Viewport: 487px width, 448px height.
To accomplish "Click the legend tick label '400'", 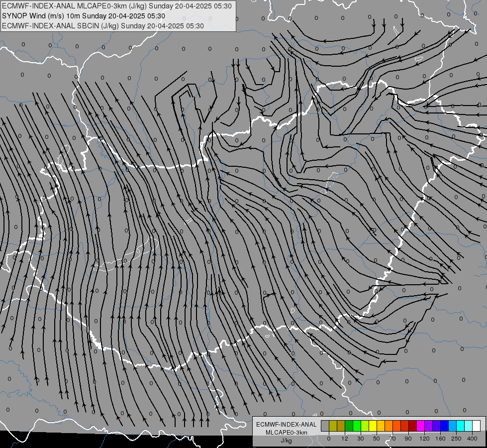I will [x=472, y=439].
